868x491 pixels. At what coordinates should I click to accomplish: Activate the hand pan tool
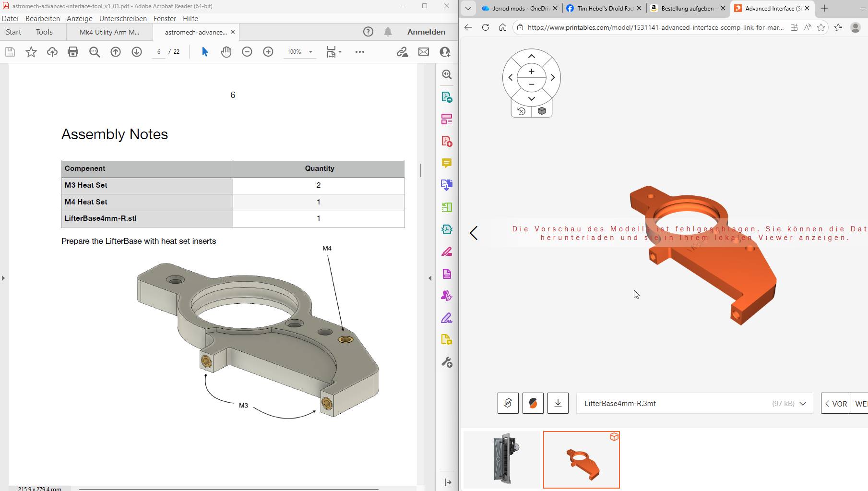click(226, 52)
